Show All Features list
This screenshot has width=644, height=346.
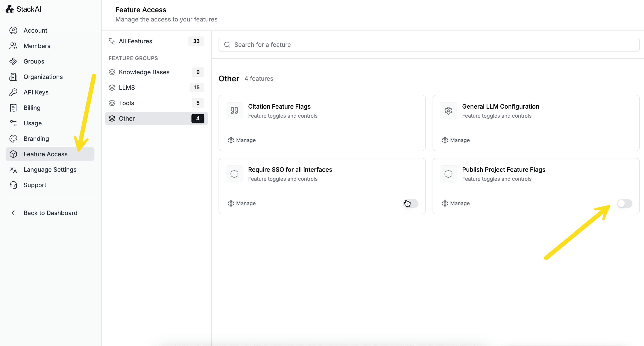point(156,41)
